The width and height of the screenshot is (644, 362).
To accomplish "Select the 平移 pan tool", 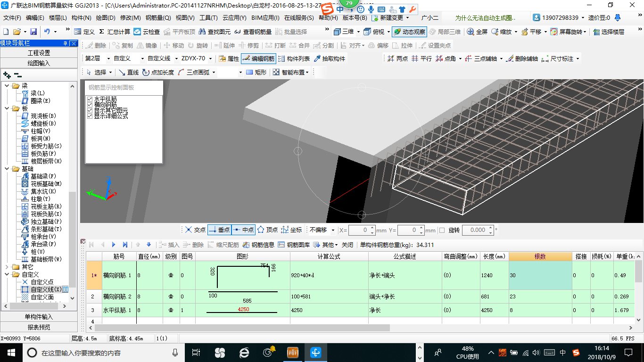I will [531, 32].
